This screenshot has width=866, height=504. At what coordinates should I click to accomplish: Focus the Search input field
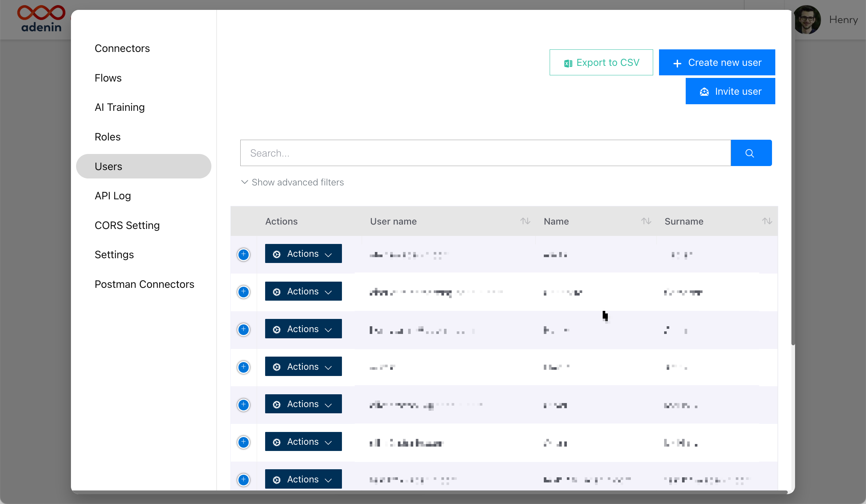[485, 153]
